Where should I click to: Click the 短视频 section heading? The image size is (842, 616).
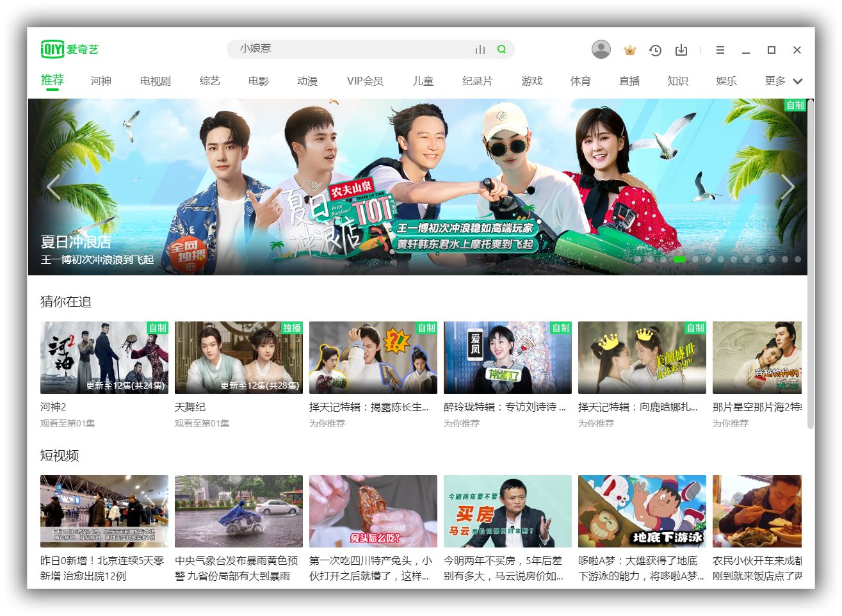click(x=60, y=455)
